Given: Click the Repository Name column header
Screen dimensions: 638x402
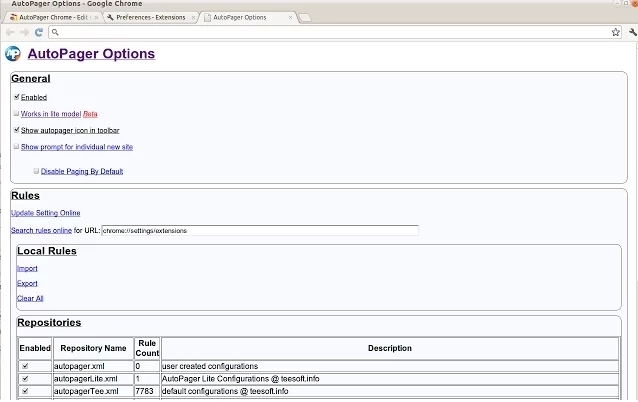Looking at the screenshot, I should [x=93, y=348].
